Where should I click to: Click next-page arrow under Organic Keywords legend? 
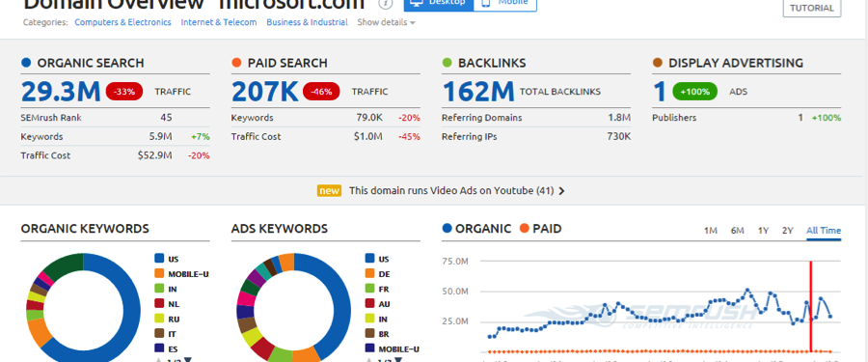coord(187,360)
